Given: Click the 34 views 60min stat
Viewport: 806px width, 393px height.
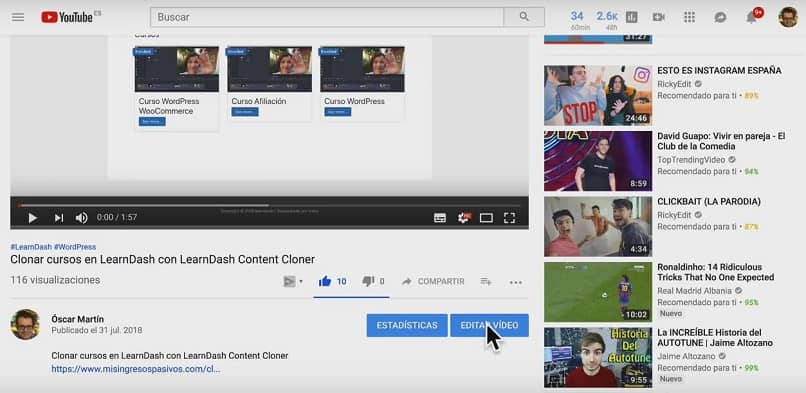Looking at the screenshot, I should pos(580,21).
